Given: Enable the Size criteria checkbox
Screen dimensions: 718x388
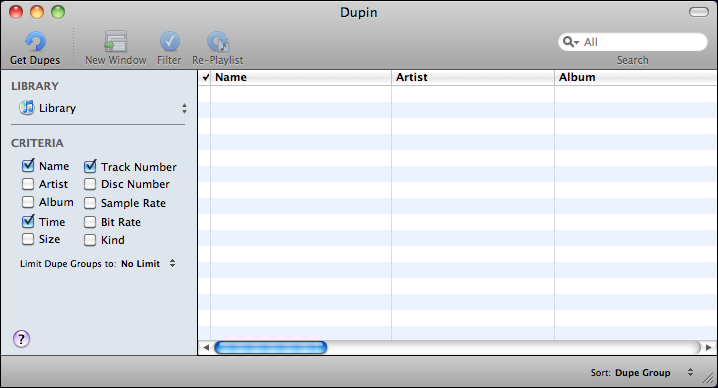Looking at the screenshot, I should [28, 239].
